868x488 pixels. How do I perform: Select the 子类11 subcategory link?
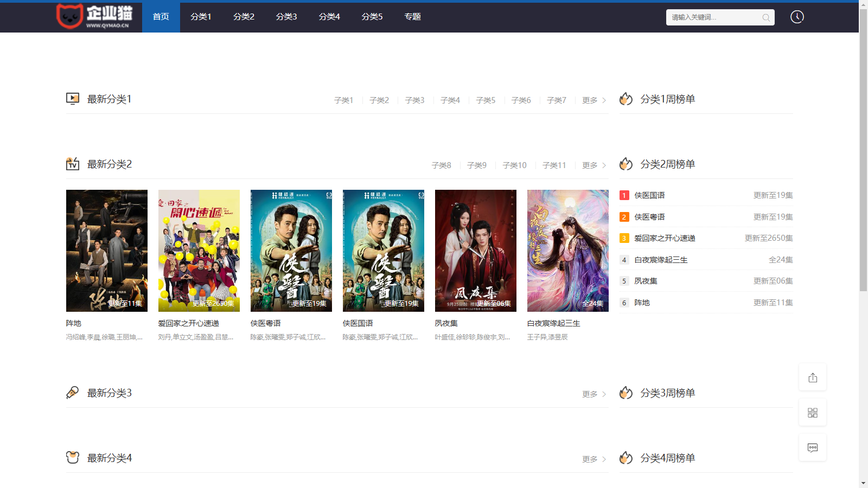click(x=554, y=165)
